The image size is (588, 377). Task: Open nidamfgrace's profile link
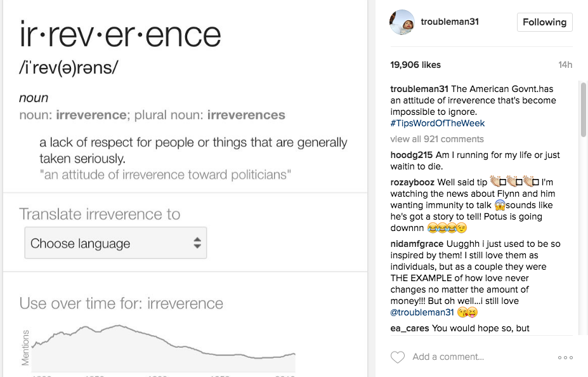pyautogui.click(x=417, y=244)
